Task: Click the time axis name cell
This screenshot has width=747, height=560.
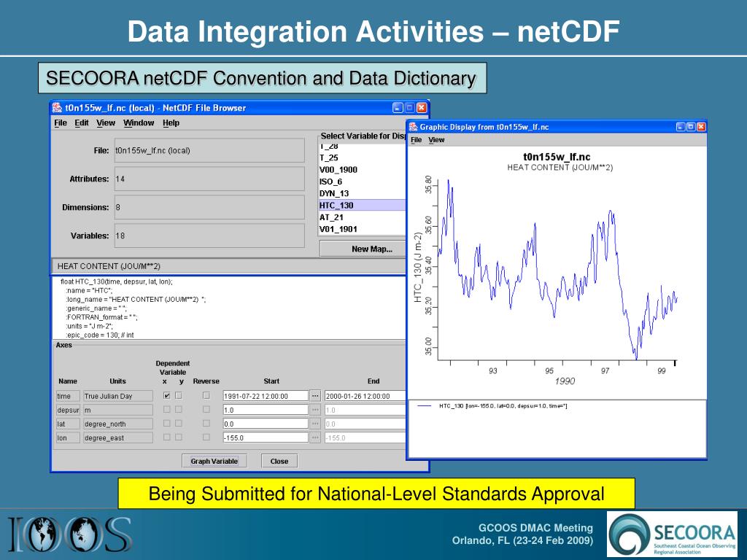Action: pos(68,396)
